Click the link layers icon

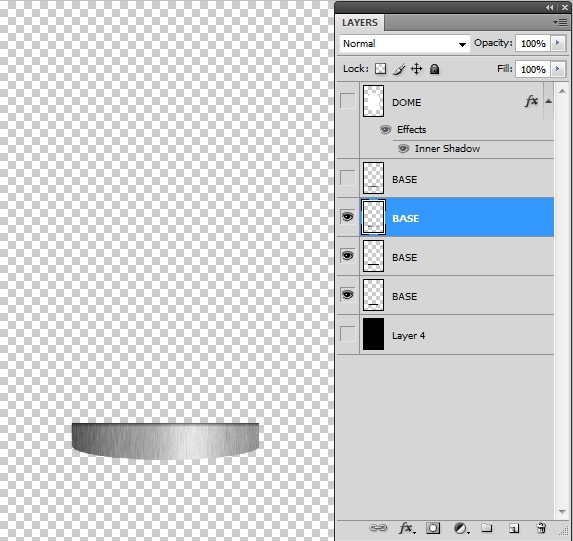[378, 527]
